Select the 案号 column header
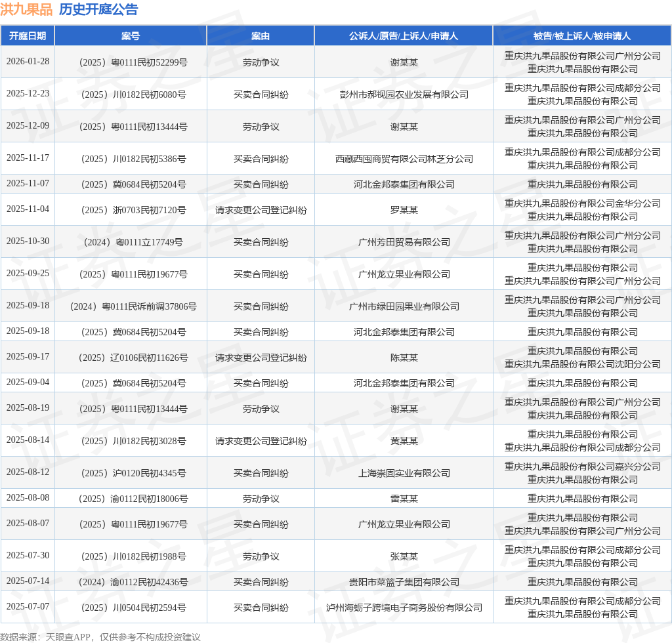 [x=131, y=36]
